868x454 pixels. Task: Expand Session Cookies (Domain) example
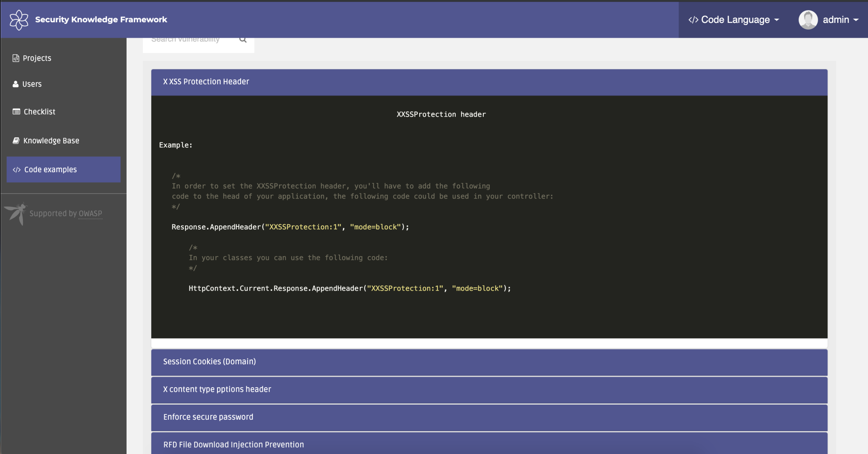(209, 362)
